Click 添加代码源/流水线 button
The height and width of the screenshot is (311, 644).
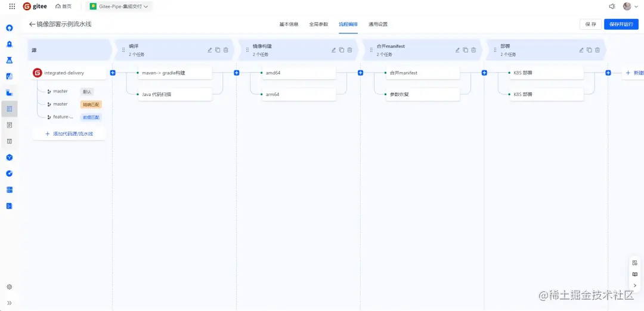coord(69,134)
